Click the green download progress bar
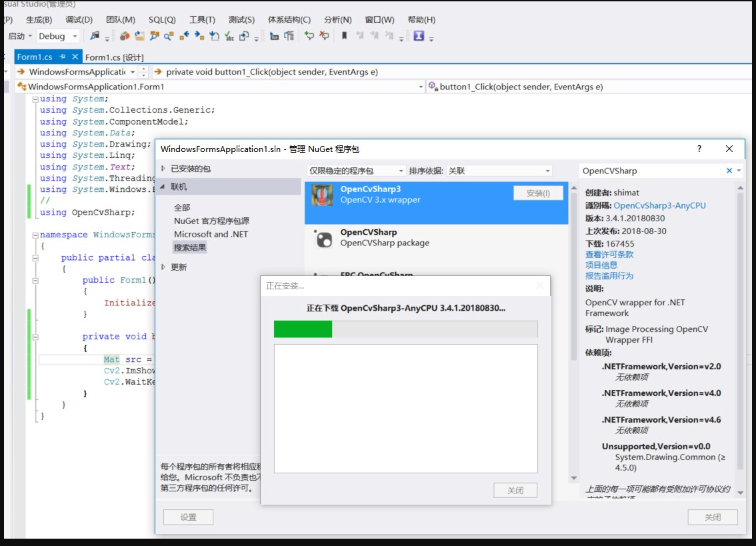Screen dimensions: 756x546 point(303,329)
